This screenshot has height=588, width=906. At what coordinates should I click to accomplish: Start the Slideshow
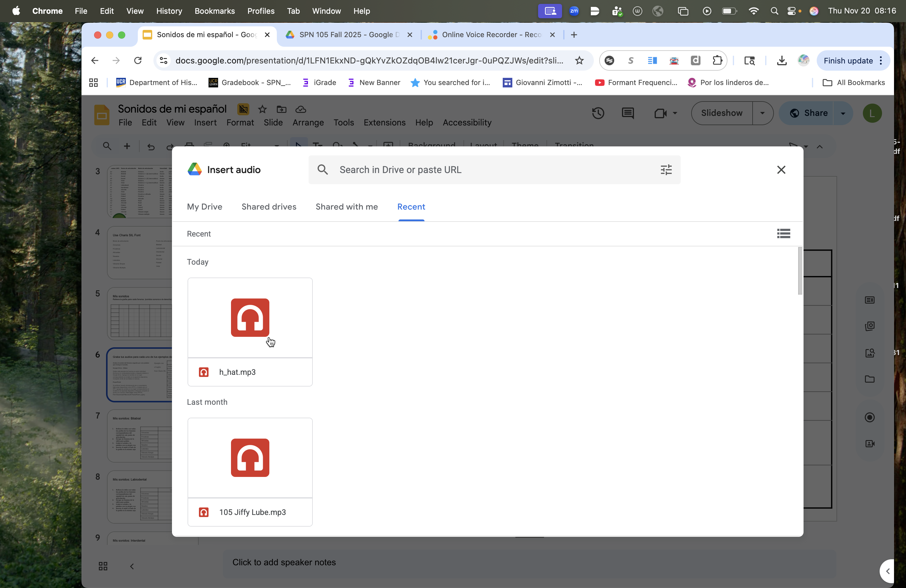(x=721, y=113)
